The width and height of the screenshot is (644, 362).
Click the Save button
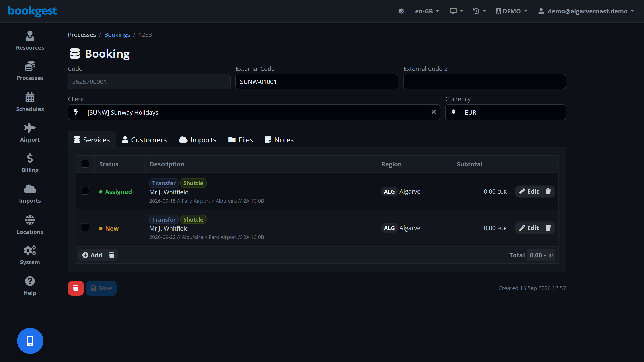(x=101, y=288)
